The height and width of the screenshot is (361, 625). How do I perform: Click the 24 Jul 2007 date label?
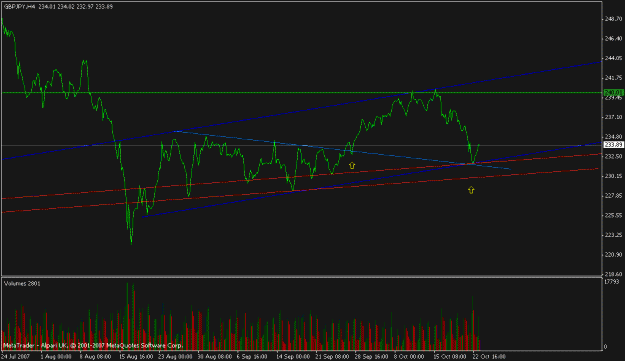pyautogui.click(x=16, y=357)
